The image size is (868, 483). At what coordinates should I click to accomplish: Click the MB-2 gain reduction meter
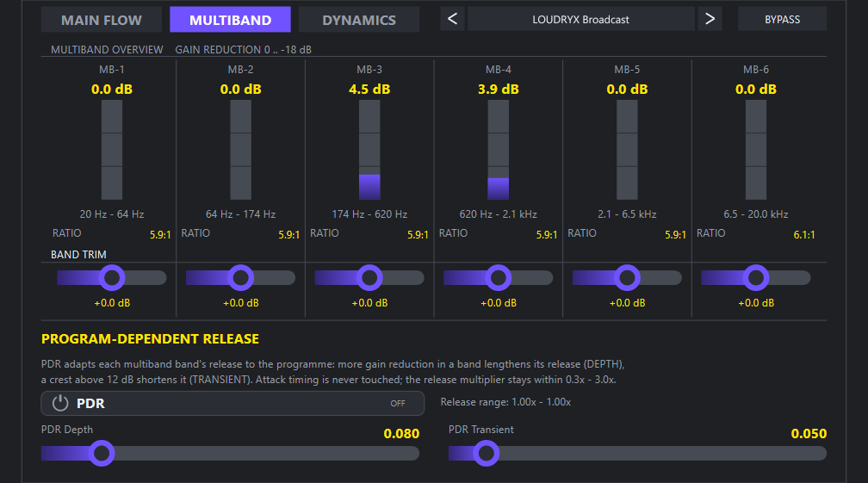click(x=241, y=150)
